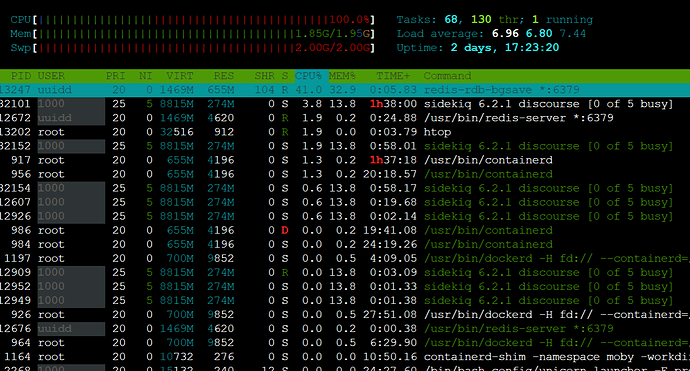Select the redis-rdb-bgsave process row
The height and width of the screenshot is (371, 690).
345,90
